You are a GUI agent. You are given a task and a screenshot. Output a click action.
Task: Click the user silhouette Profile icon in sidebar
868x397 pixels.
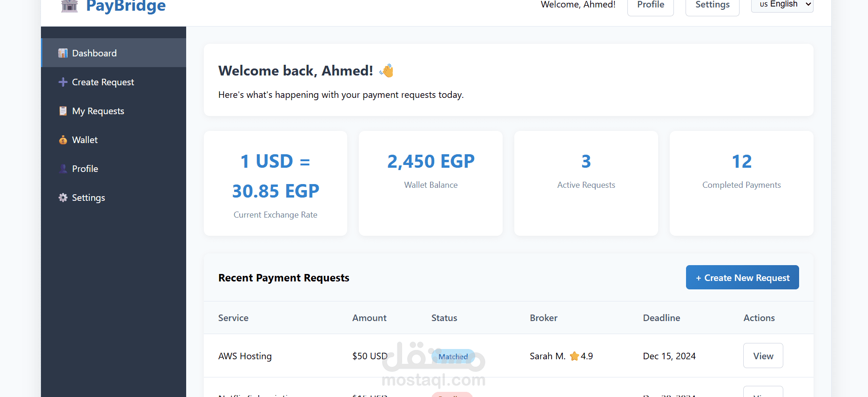(x=63, y=169)
